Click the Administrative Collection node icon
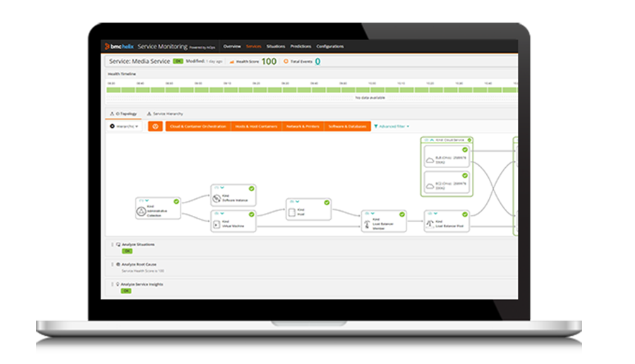This screenshot has height=364, width=635. (x=140, y=210)
